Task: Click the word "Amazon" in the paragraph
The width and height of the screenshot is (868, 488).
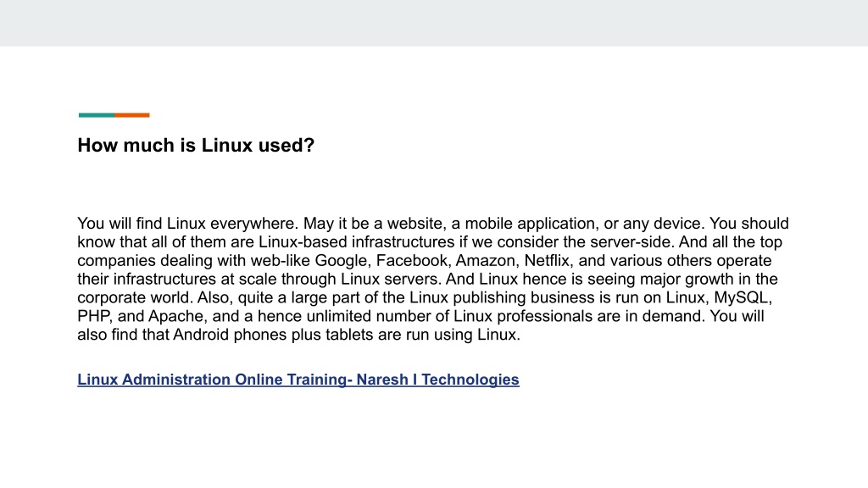Action: click(486, 261)
